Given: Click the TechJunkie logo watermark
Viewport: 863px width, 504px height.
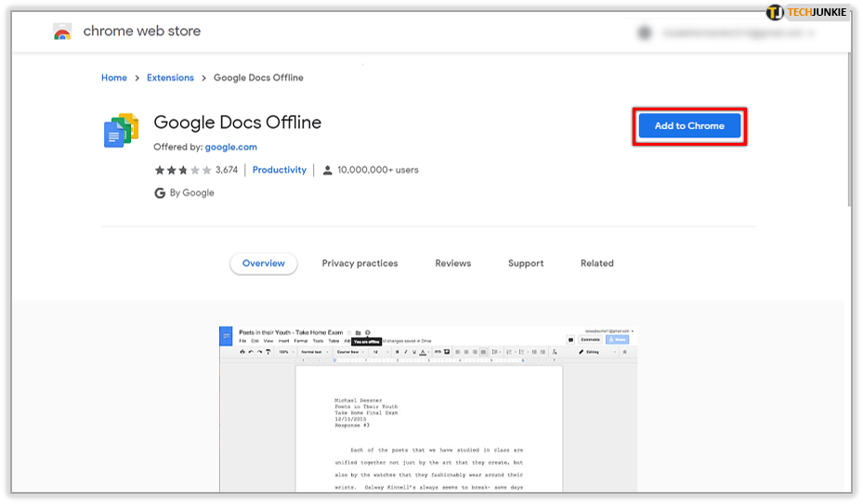Looking at the screenshot, I should (807, 12).
